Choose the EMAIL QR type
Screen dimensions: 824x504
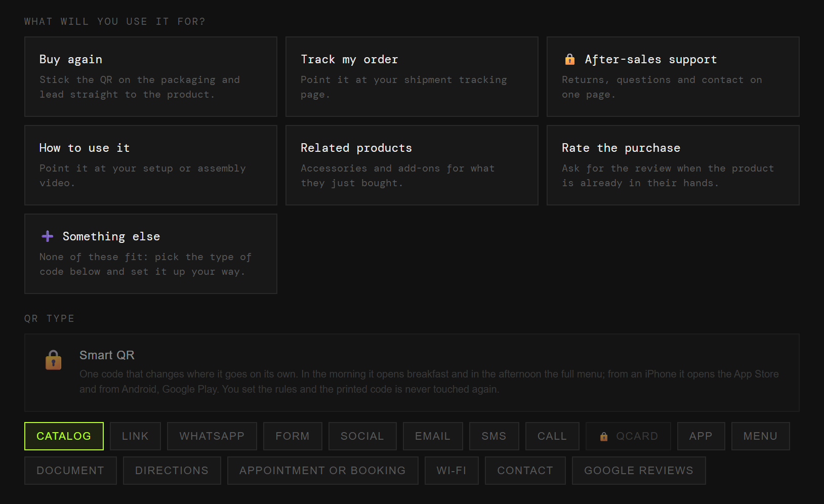433,436
